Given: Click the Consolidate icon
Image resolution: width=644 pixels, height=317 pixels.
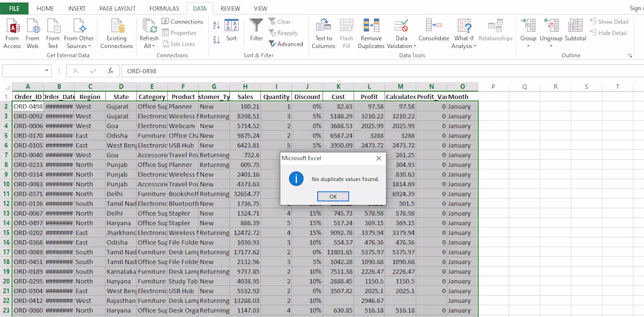Looking at the screenshot, I should pyautogui.click(x=434, y=30).
